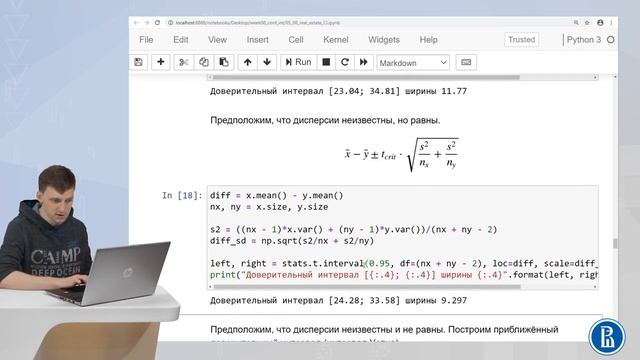The width and height of the screenshot is (640, 360).
Task: Open the command palette keyboard icon
Action: (x=466, y=62)
